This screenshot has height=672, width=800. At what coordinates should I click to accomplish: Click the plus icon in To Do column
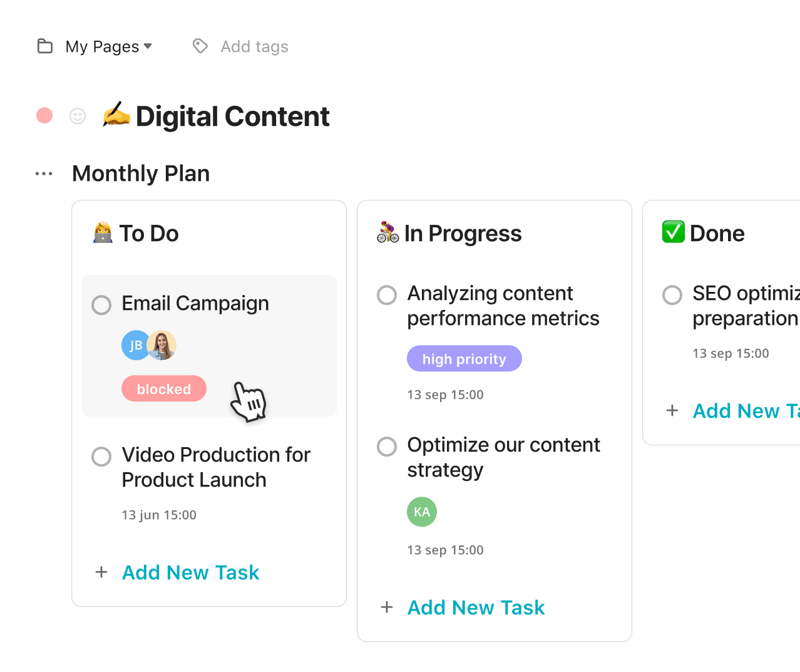tap(101, 572)
